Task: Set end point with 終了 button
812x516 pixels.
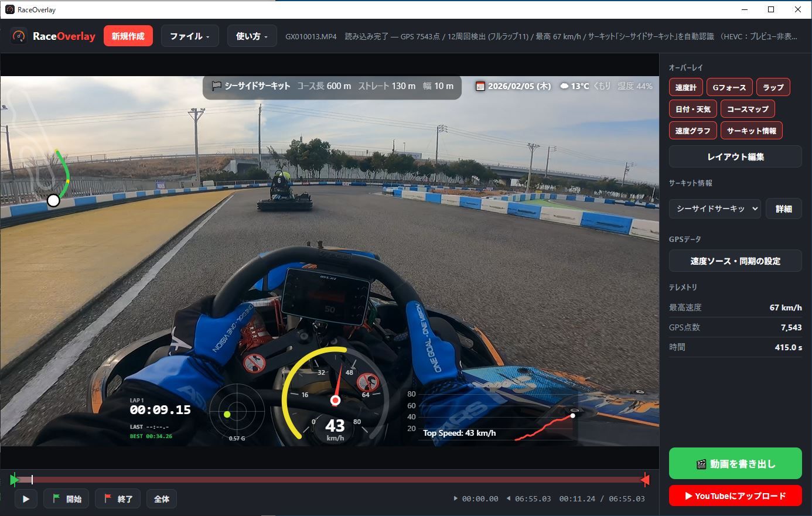Action: point(118,499)
